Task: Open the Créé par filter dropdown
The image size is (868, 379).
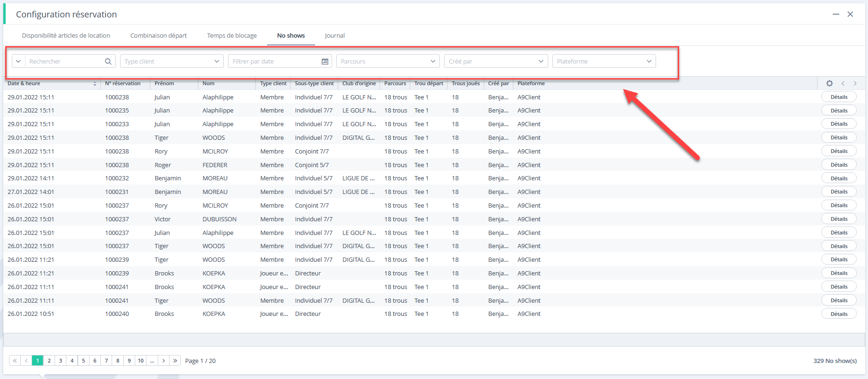Action: click(x=496, y=61)
